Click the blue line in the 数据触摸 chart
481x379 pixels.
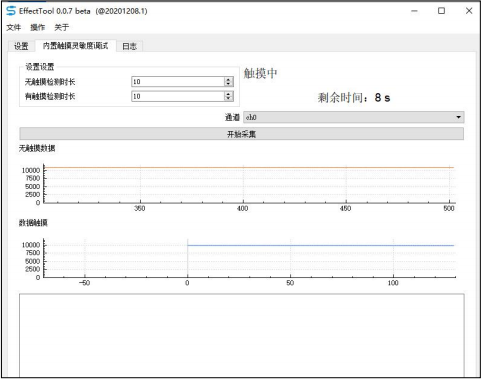tap(321, 245)
